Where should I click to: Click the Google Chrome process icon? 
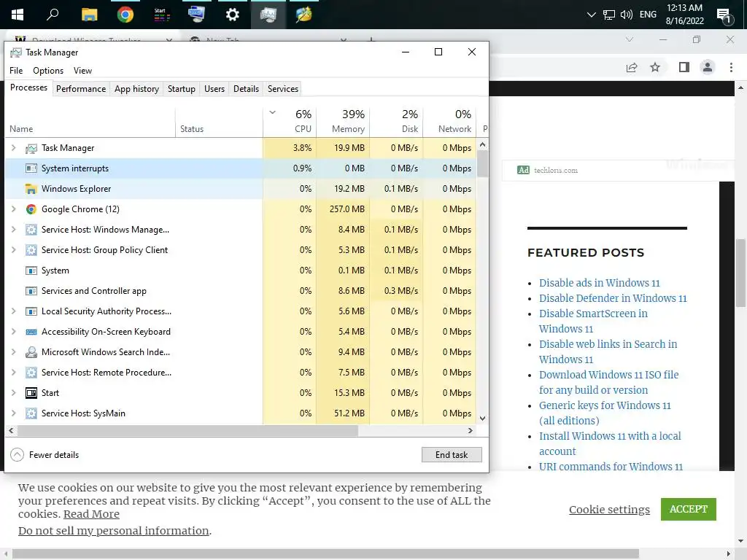click(x=31, y=209)
